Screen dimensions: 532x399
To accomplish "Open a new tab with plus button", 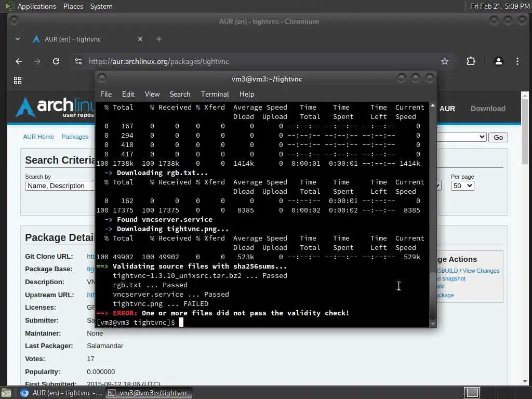I will point(159,39).
